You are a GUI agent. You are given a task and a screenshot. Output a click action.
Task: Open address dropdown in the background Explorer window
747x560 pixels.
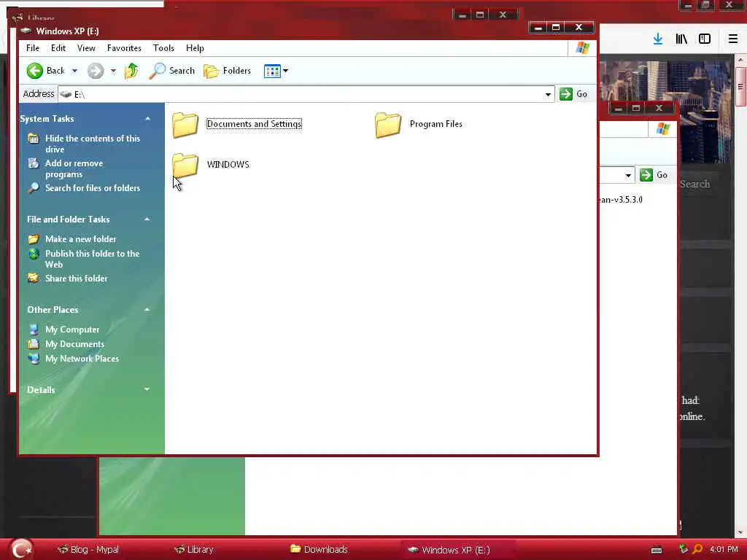pos(628,175)
